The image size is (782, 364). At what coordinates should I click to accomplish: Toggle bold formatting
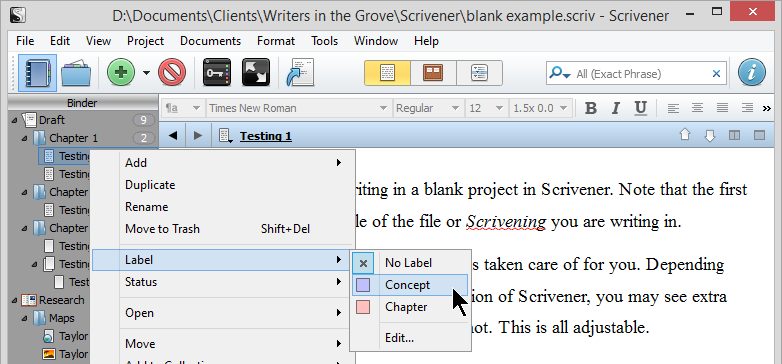click(590, 108)
